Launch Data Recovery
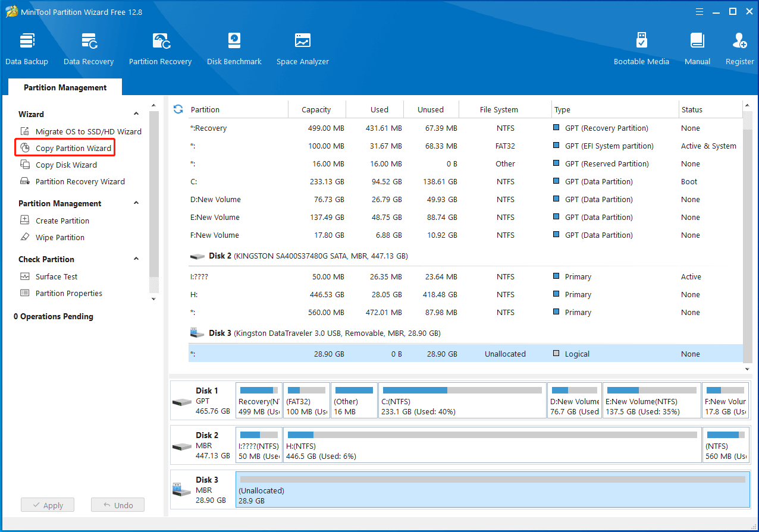Viewport: 759px width, 532px height. point(89,49)
